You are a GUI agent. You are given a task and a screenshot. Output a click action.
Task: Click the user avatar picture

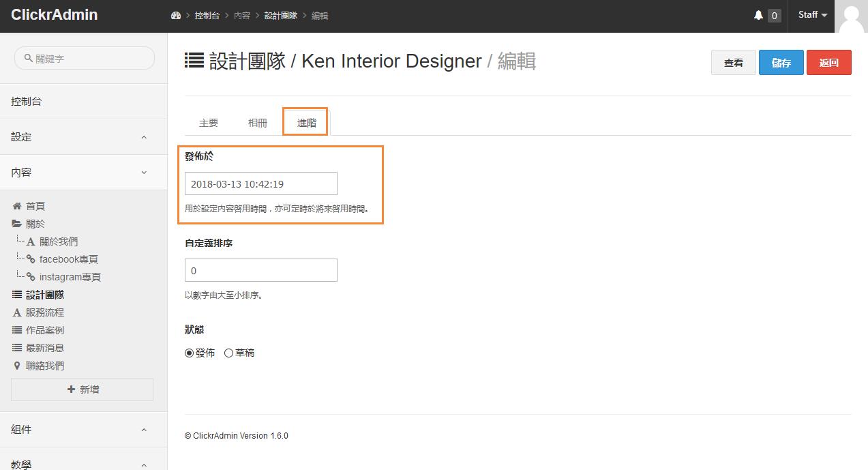(851, 16)
